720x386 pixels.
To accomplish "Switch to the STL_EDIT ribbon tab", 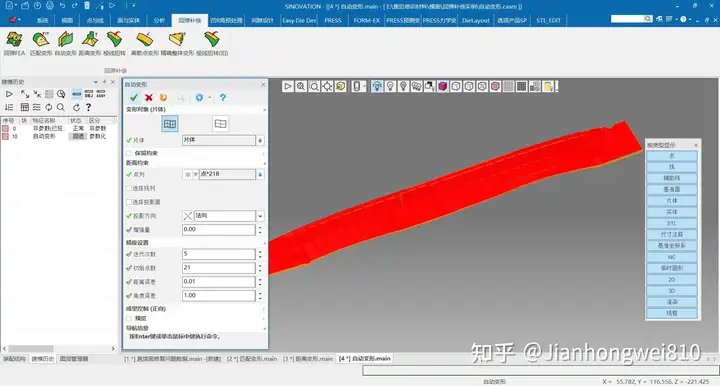I will [548, 20].
